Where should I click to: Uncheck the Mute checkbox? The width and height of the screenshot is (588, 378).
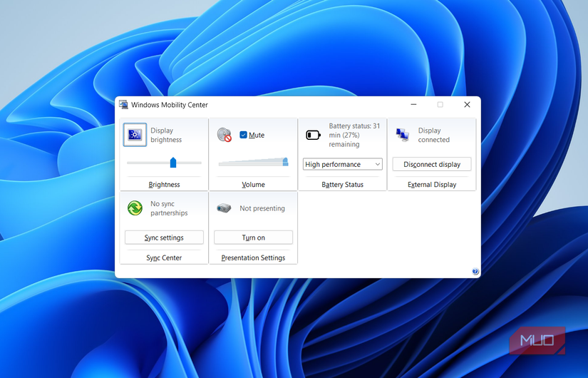(243, 135)
